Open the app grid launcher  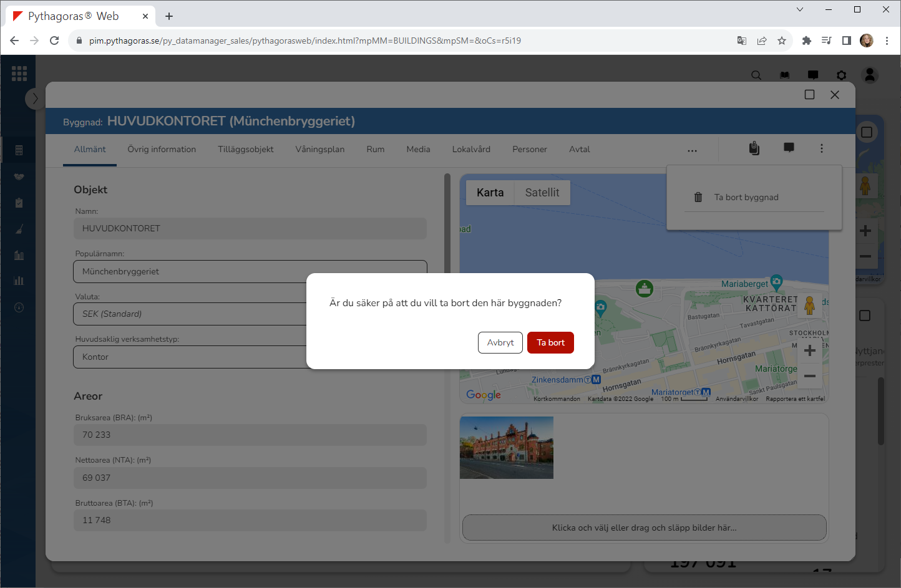[19, 74]
